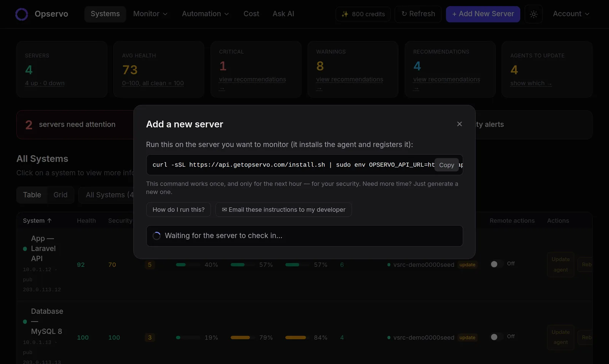Screen dimensions: 609x364
Task: Open the Cost page
Action: (251, 14)
